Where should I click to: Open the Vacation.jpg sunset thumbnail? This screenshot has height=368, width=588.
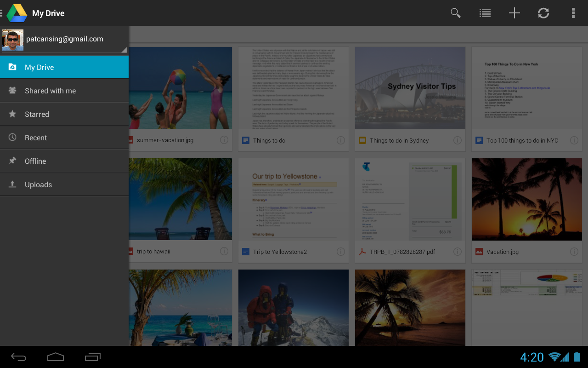tap(527, 199)
